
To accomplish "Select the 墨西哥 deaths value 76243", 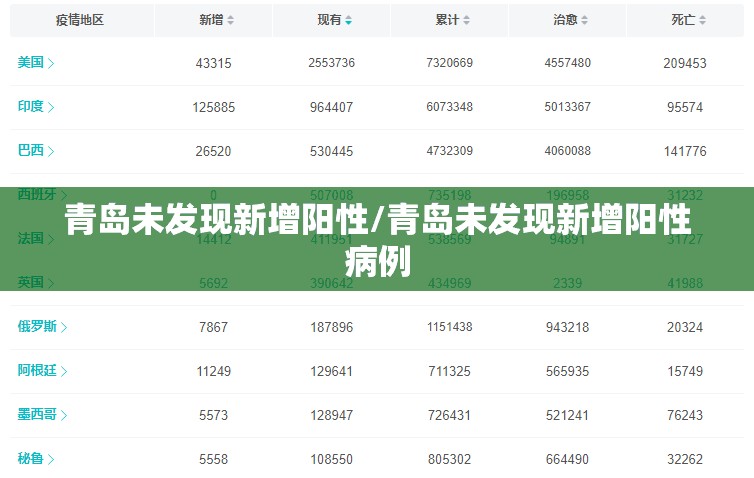I will [x=685, y=415].
